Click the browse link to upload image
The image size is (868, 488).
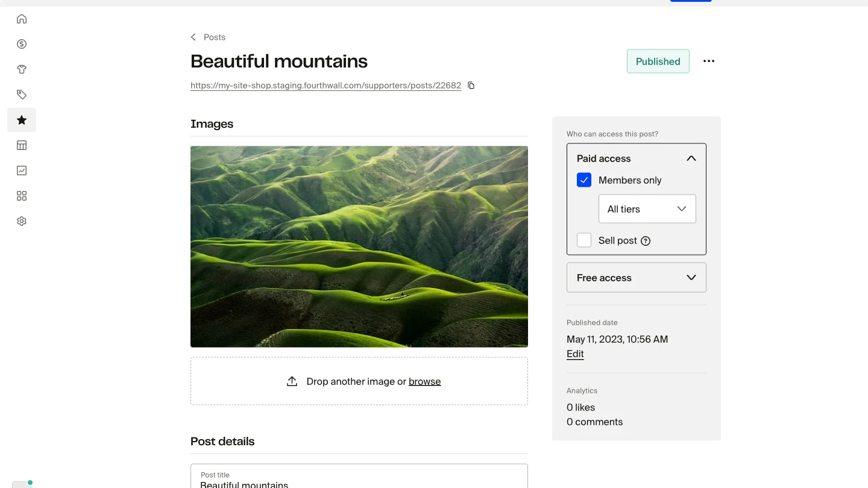pyautogui.click(x=425, y=381)
